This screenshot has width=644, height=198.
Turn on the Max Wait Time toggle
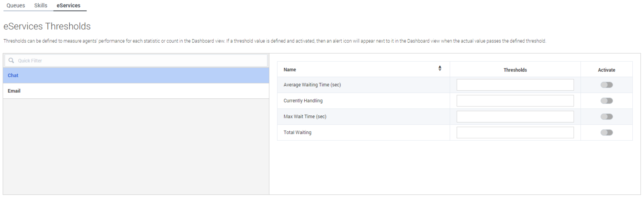[606, 117]
